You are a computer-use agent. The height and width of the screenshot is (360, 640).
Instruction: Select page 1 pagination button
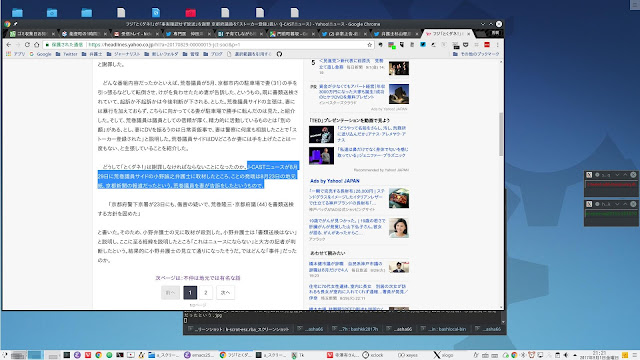coord(190,292)
